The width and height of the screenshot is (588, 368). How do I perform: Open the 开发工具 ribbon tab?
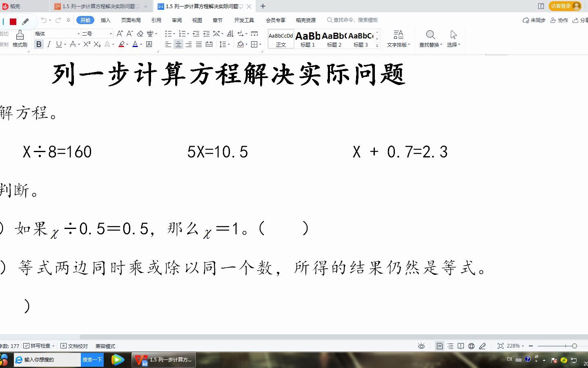click(244, 20)
